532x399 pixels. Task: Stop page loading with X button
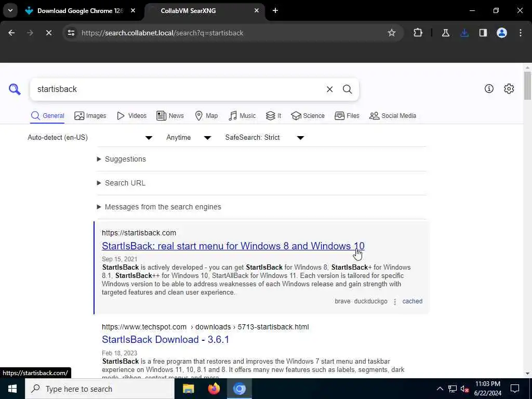point(48,33)
